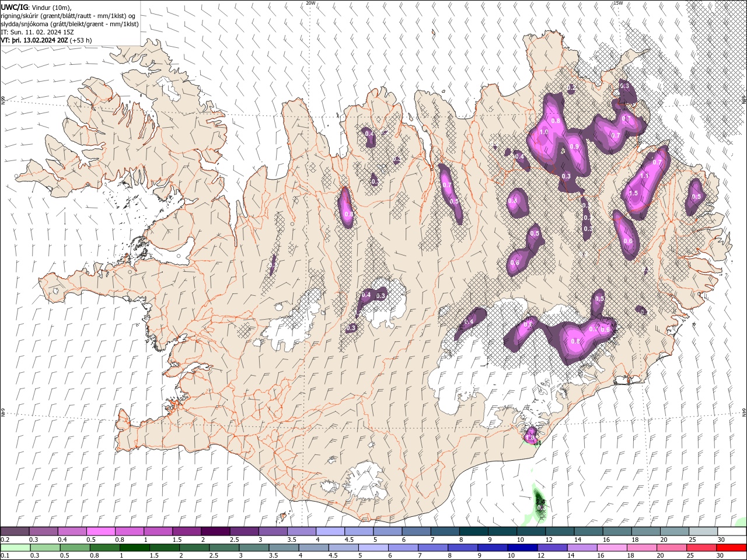Click the snow legend swatch between 1.5 and 2
The width and height of the screenshot is (747, 560).
pyautogui.click(x=187, y=531)
